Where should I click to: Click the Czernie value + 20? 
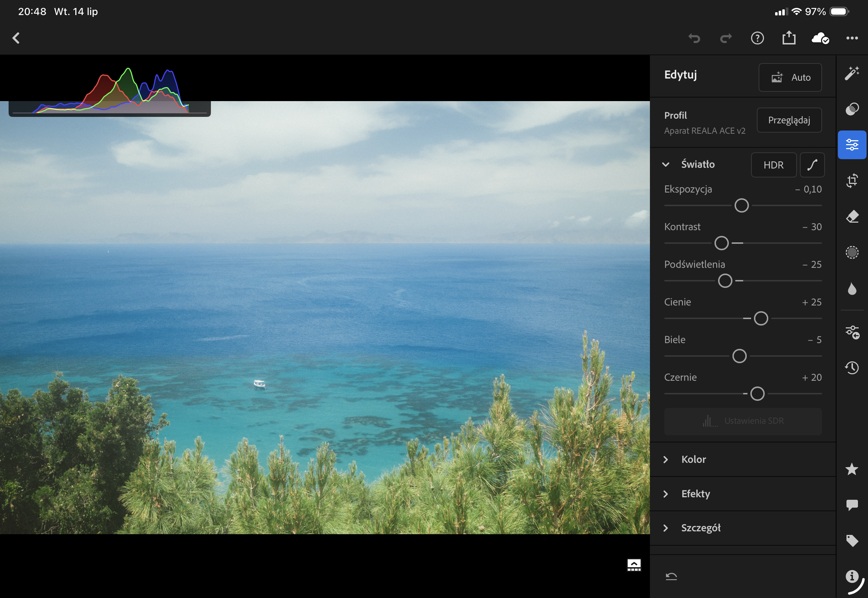(811, 378)
